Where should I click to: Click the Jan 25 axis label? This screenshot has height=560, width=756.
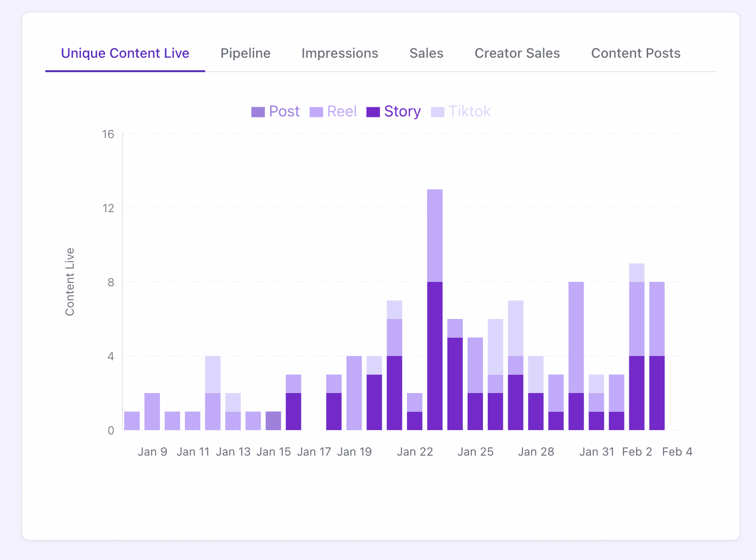475,452
